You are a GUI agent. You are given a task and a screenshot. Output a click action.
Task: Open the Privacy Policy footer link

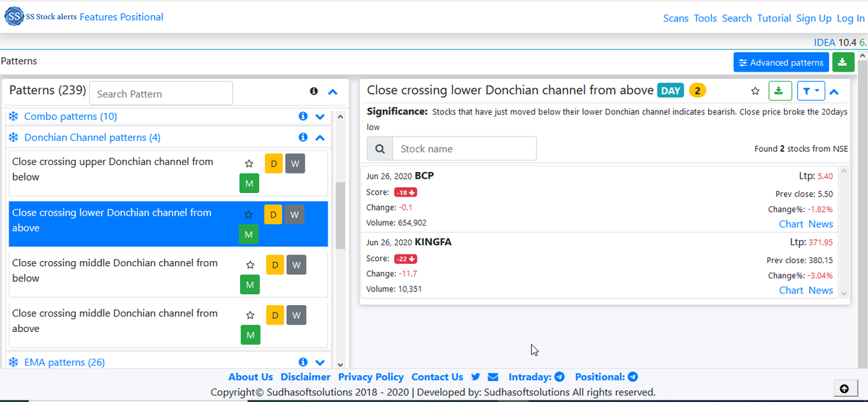[371, 377]
